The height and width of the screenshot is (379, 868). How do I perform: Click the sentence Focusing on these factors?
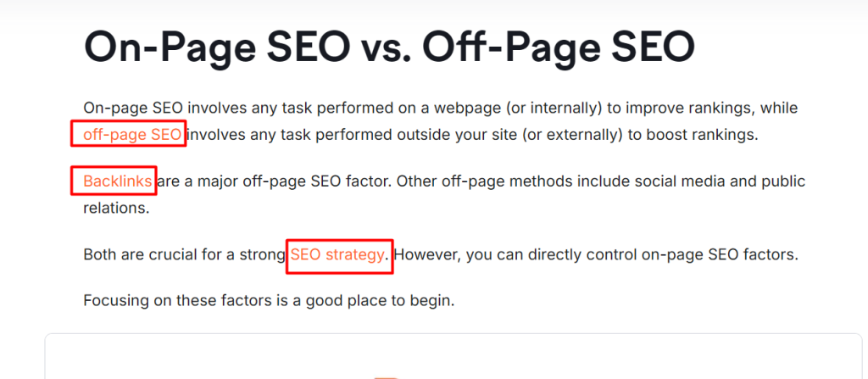pos(269,301)
